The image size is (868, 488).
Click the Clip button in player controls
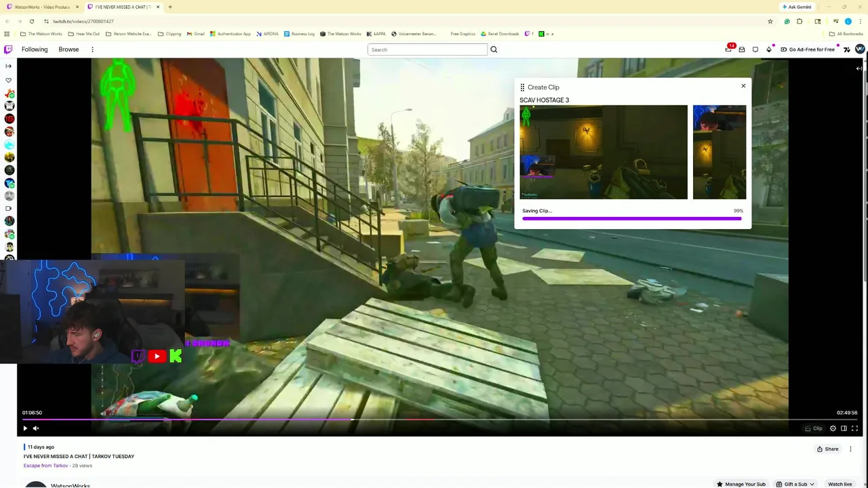[814, 428]
